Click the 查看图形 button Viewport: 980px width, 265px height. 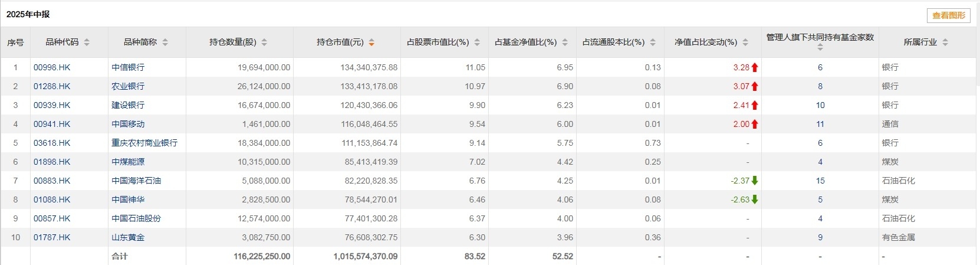949,15
